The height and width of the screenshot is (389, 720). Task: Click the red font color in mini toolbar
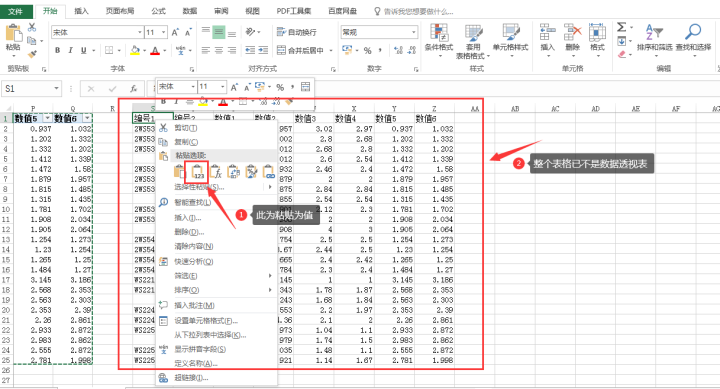pyautogui.click(x=223, y=101)
